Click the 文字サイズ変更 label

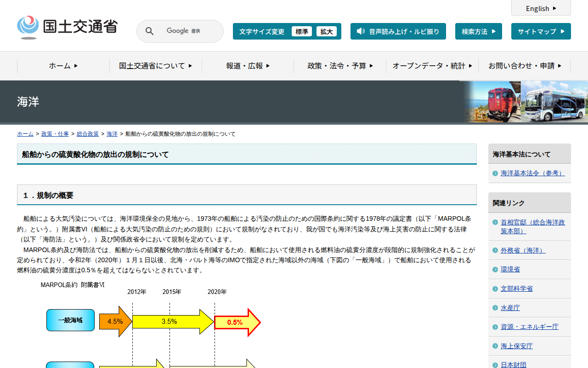point(262,31)
